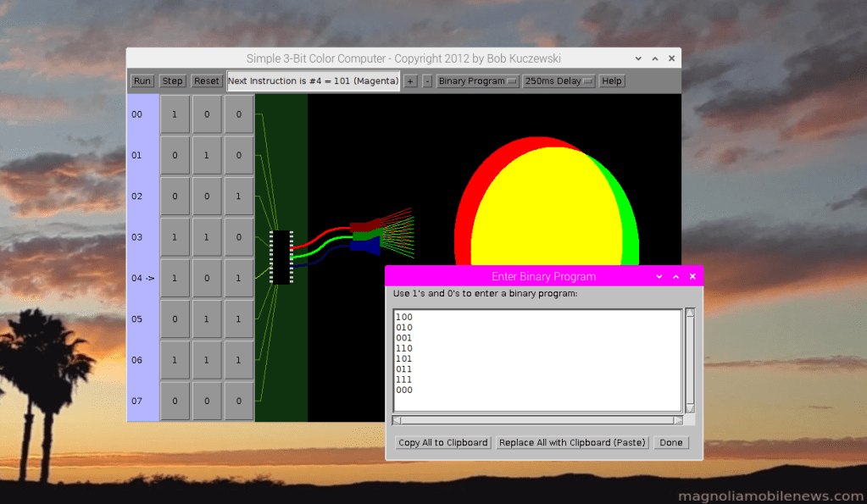Click the minus stepper button
Screen dimensions: 867x504
(427, 81)
